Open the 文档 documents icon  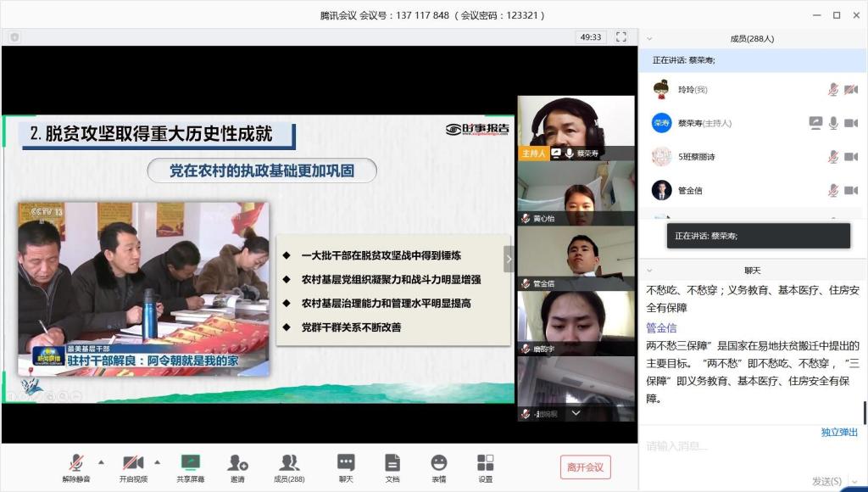[392, 468]
